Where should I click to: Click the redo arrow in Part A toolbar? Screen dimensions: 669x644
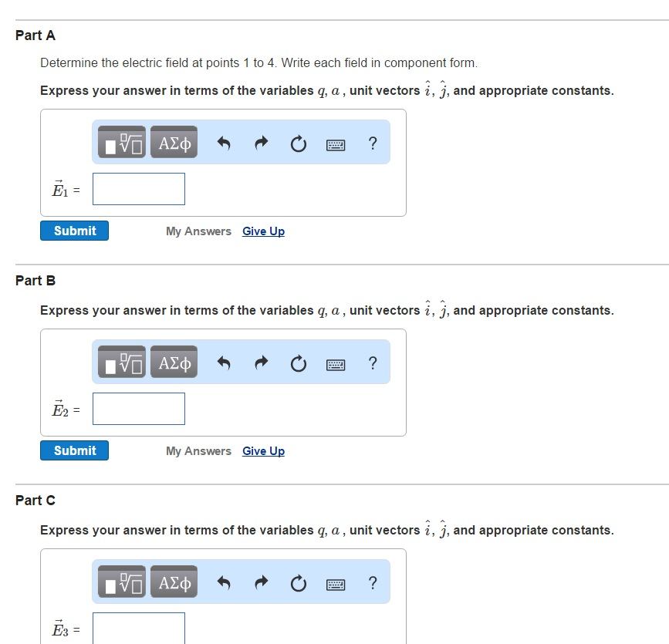click(x=261, y=142)
